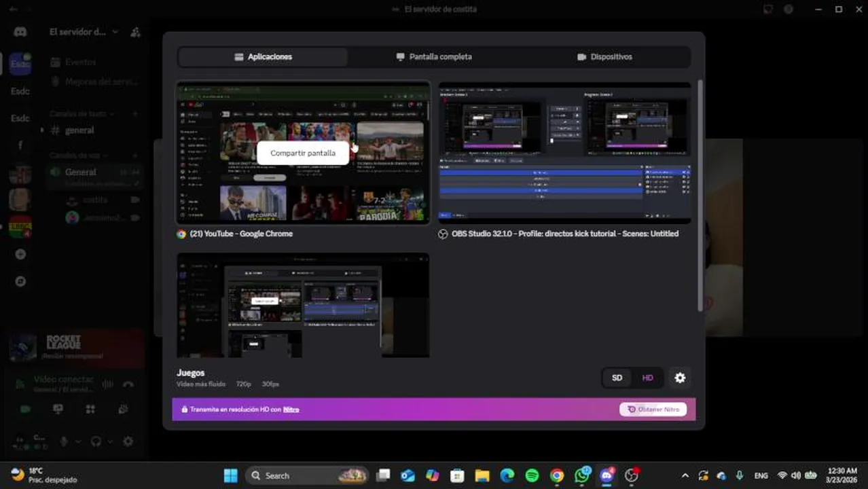Click the taskbar Search box
868x489 pixels.
[x=307, y=475]
